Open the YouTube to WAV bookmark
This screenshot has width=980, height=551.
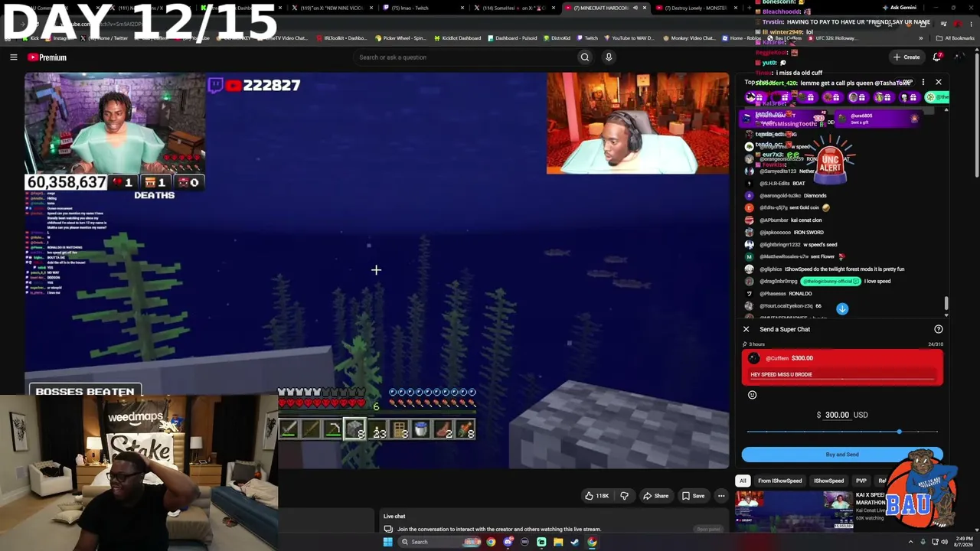629,37
